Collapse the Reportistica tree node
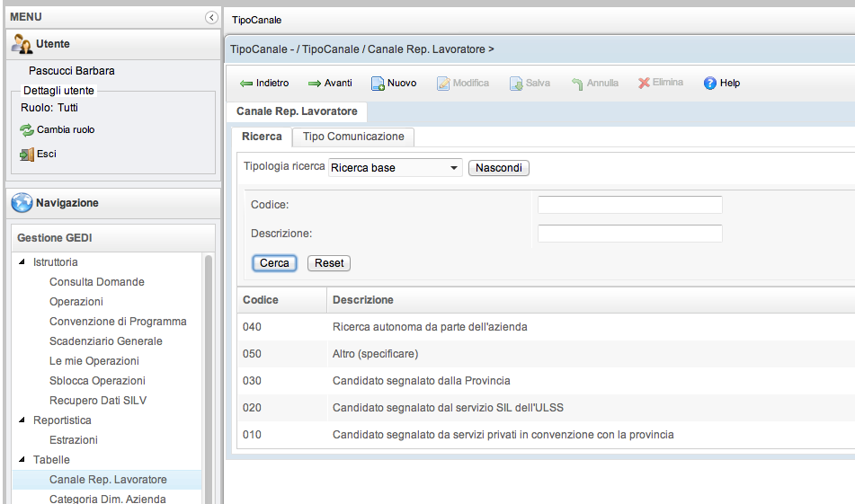Image resolution: width=855 pixels, height=504 pixels. [22, 420]
